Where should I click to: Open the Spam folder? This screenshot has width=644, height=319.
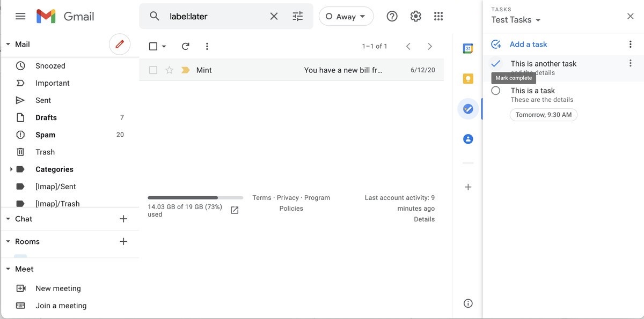click(x=46, y=135)
